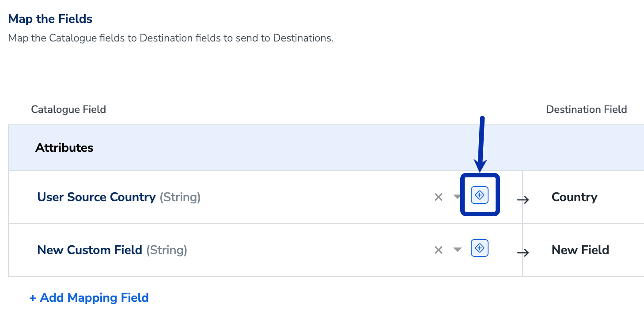Click the Catalogue Field column header
The image size is (644, 315).
pos(68,109)
